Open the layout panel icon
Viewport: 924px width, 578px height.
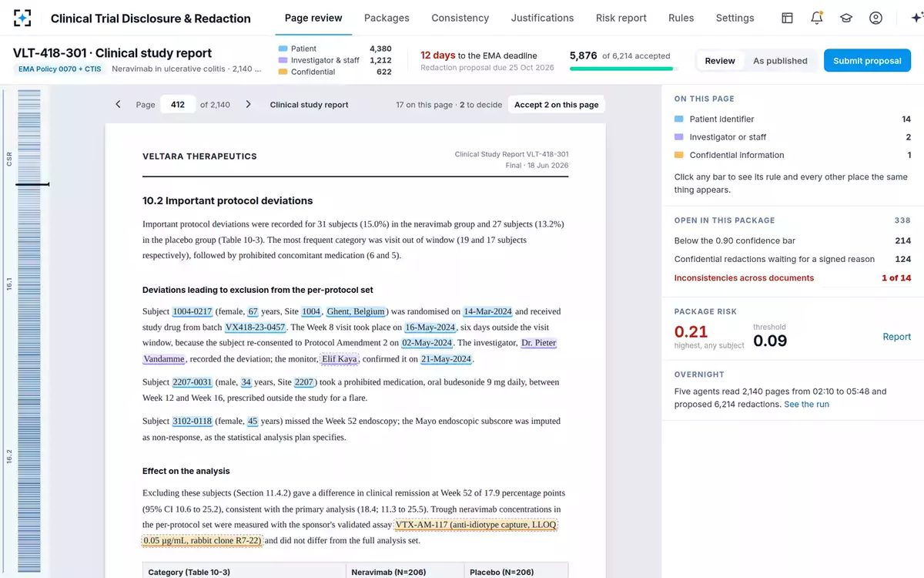pyautogui.click(x=787, y=18)
